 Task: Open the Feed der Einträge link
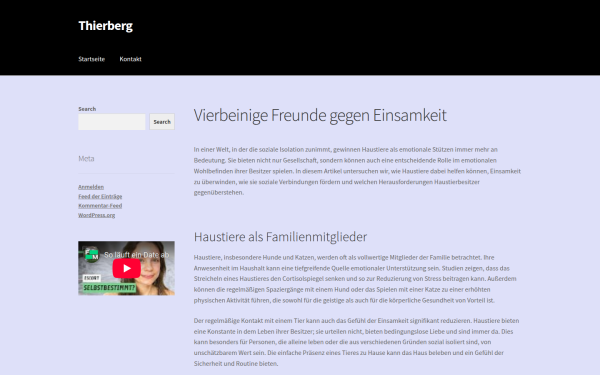[100, 196]
